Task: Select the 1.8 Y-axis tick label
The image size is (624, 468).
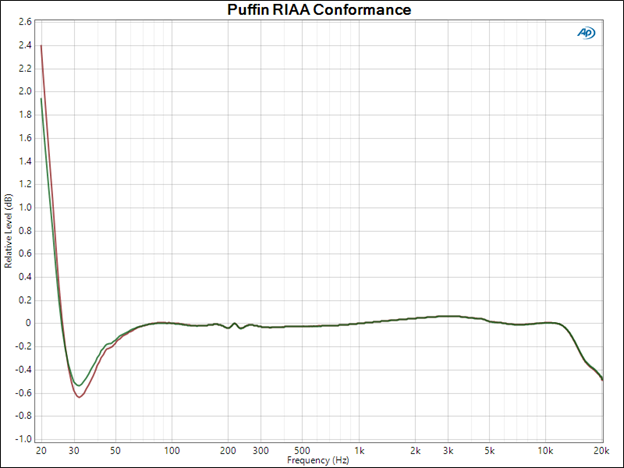Action: (25, 115)
